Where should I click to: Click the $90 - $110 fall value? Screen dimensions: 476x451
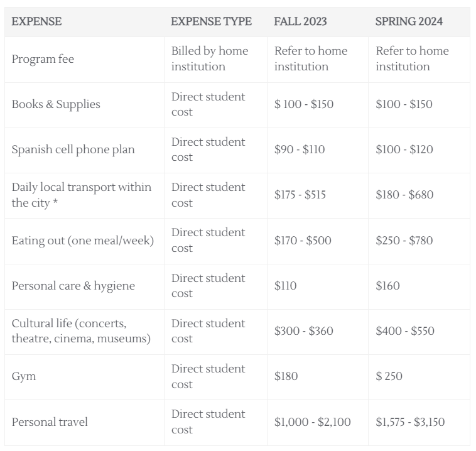coord(300,149)
